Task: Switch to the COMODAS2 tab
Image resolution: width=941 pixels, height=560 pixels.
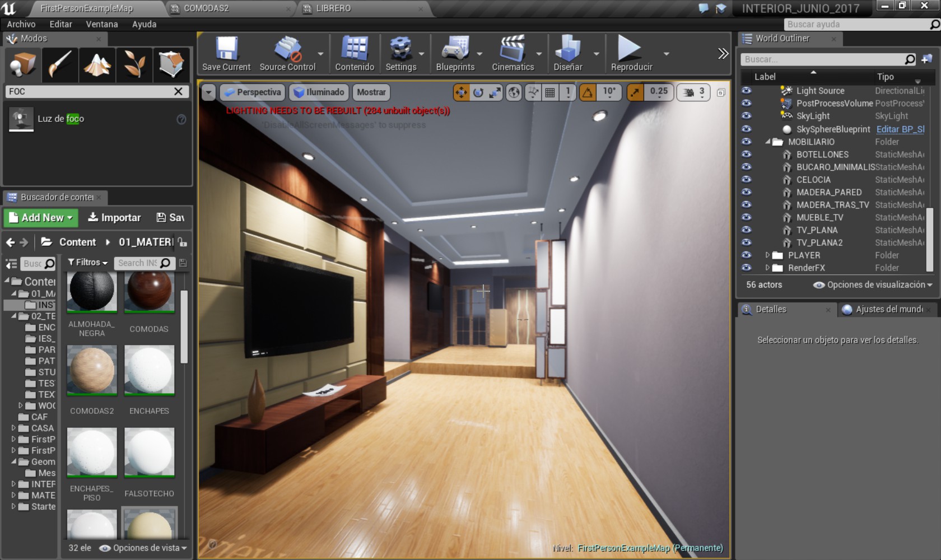Action: [x=232, y=8]
